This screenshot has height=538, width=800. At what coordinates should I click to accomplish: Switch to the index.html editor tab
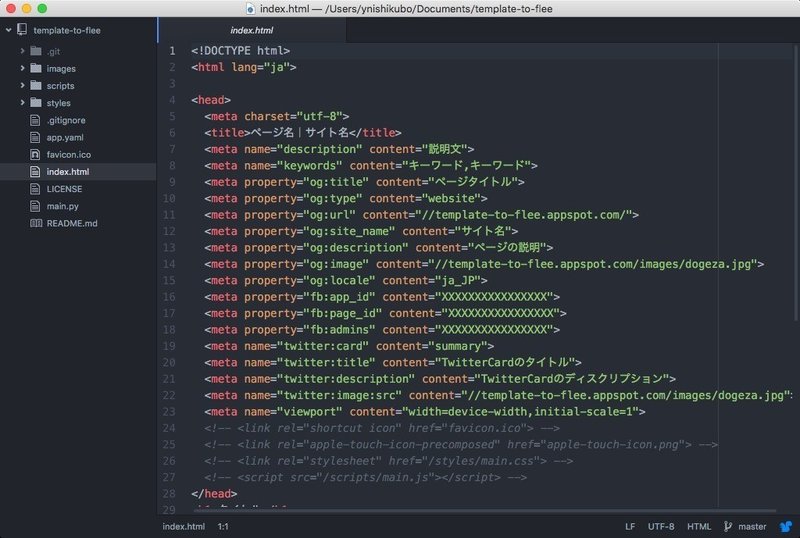252,30
